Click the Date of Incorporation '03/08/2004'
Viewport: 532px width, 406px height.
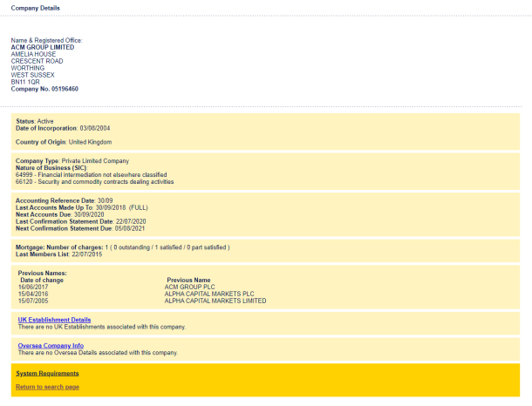coord(95,128)
